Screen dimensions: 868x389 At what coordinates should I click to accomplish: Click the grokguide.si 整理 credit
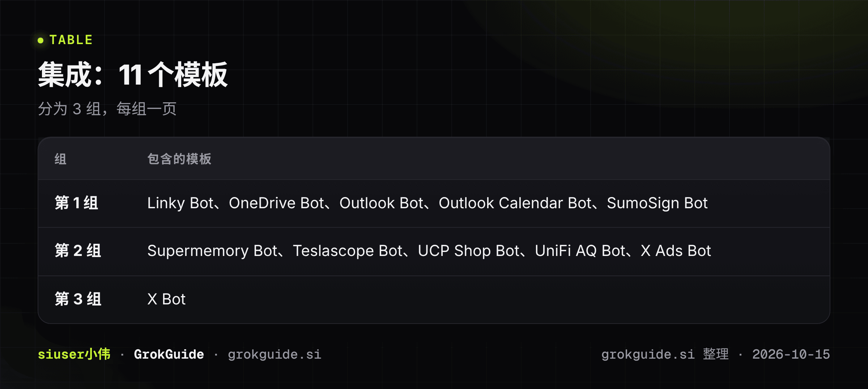[665, 354]
